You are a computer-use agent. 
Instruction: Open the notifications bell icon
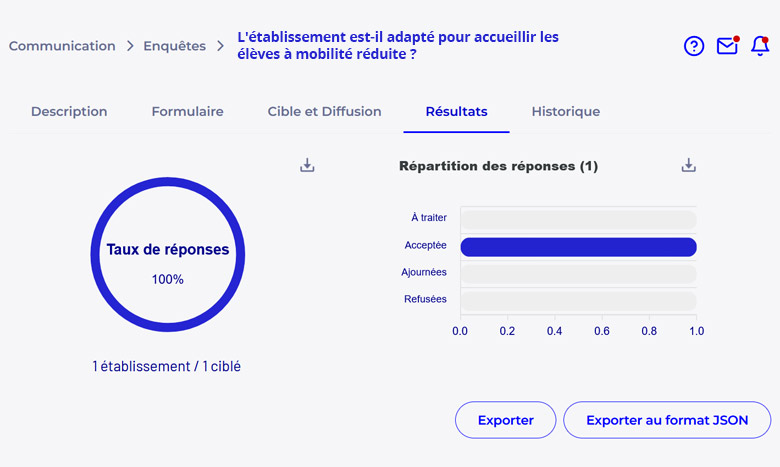pyautogui.click(x=760, y=46)
